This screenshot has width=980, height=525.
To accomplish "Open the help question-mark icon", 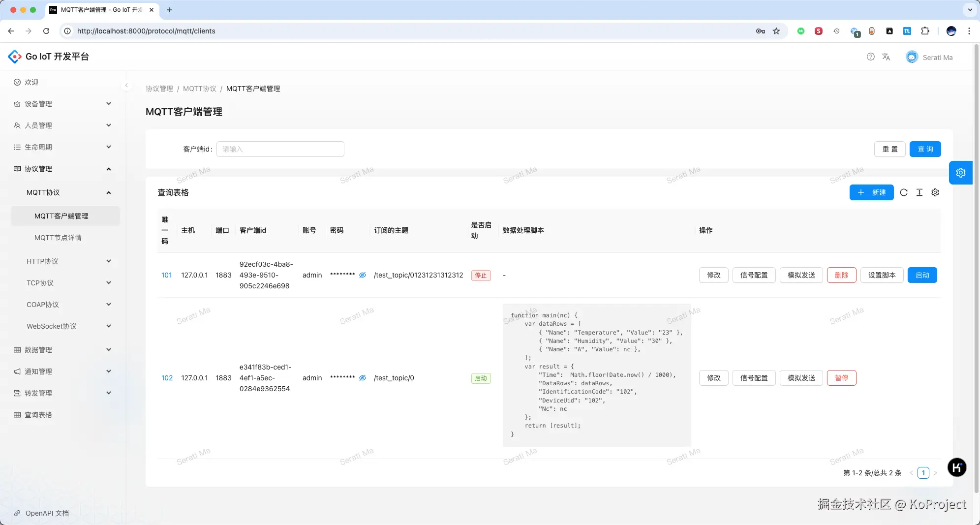I will [x=871, y=57].
